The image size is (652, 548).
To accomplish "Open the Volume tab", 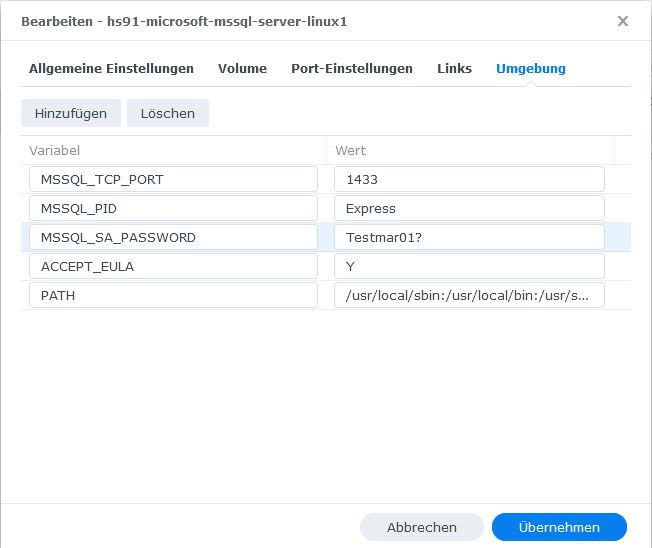I will [x=242, y=68].
